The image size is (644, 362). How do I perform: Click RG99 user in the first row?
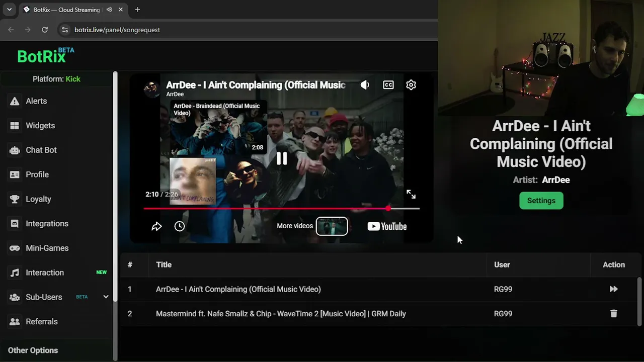click(503, 289)
